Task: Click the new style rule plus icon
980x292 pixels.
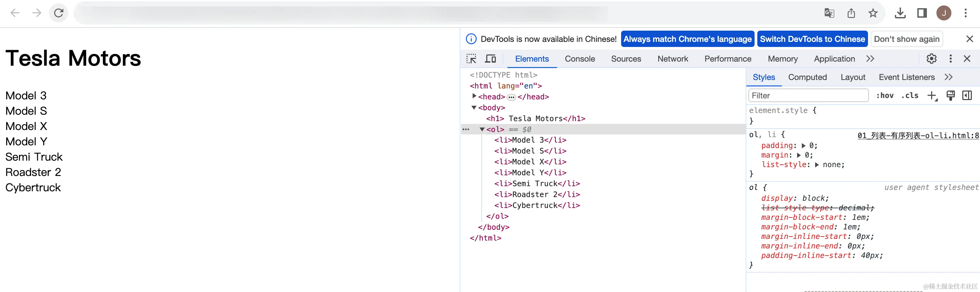Action: [x=932, y=95]
